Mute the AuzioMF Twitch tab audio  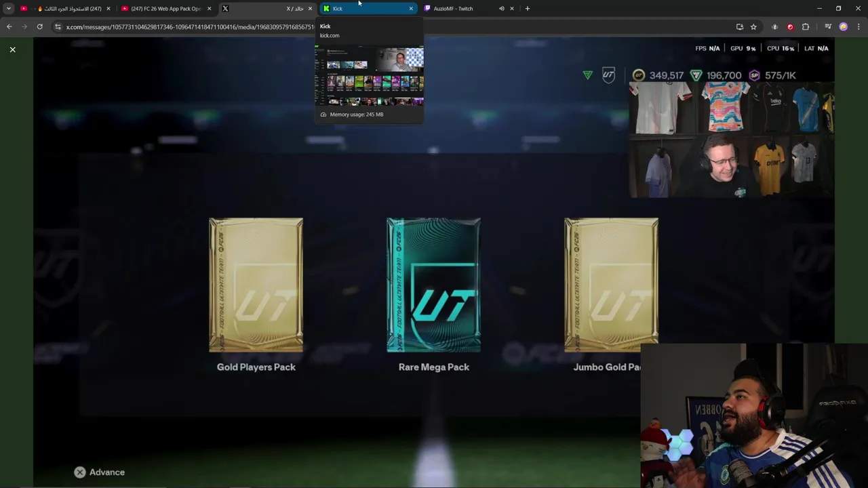click(501, 9)
